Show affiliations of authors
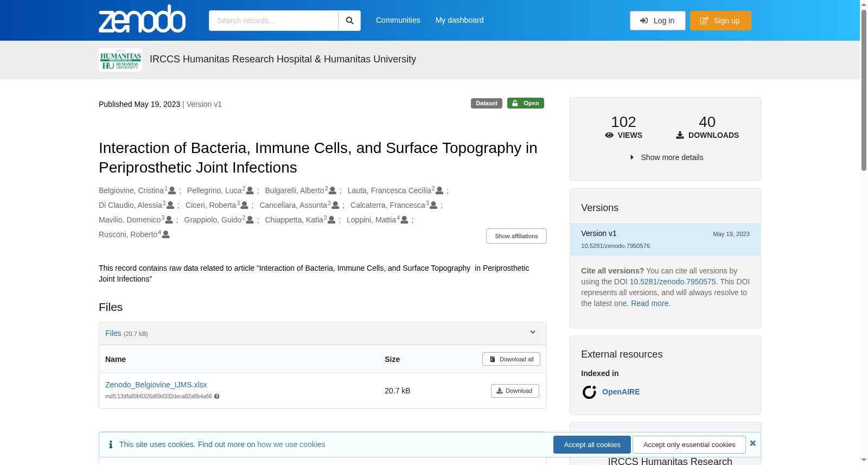Image resolution: width=868 pixels, height=465 pixels. (x=516, y=236)
